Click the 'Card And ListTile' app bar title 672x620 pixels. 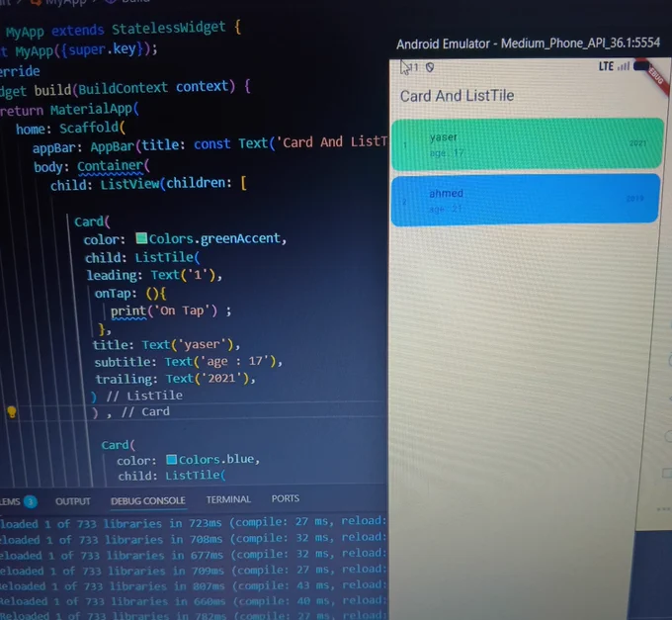tap(457, 96)
